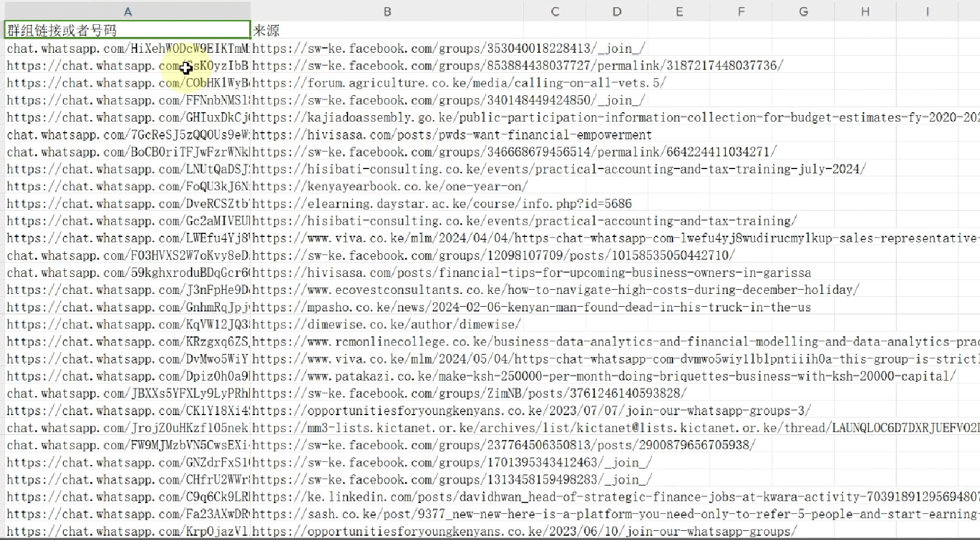This screenshot has height=540, width=980.
Task: Select column G header
Action: tap(804, 11)
